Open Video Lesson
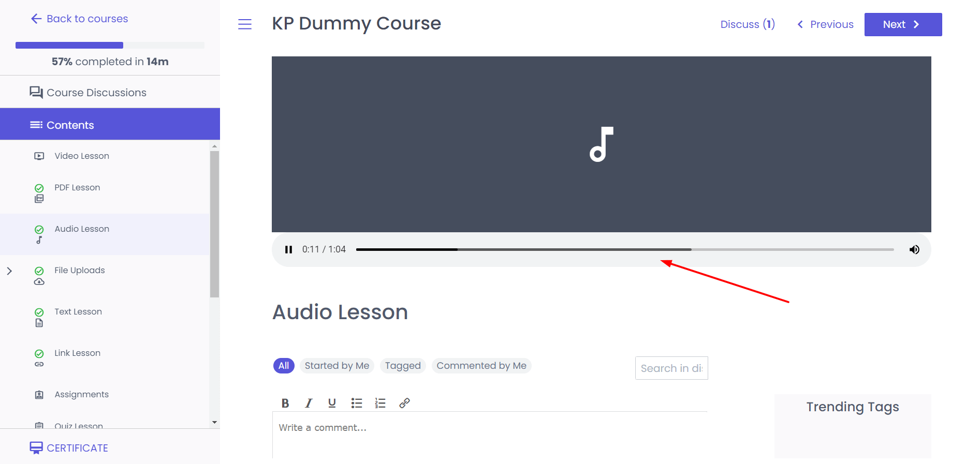The height and width of the screenshot is (464, 980). pyautogui.click(x=82, y=156)
